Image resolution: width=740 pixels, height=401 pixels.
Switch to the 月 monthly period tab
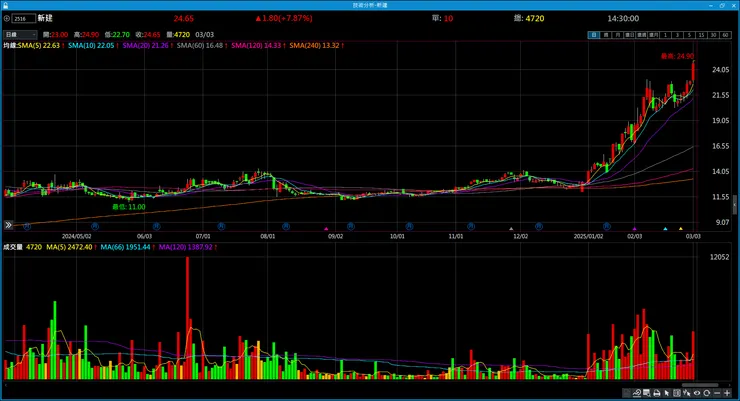tap(618, 35)
